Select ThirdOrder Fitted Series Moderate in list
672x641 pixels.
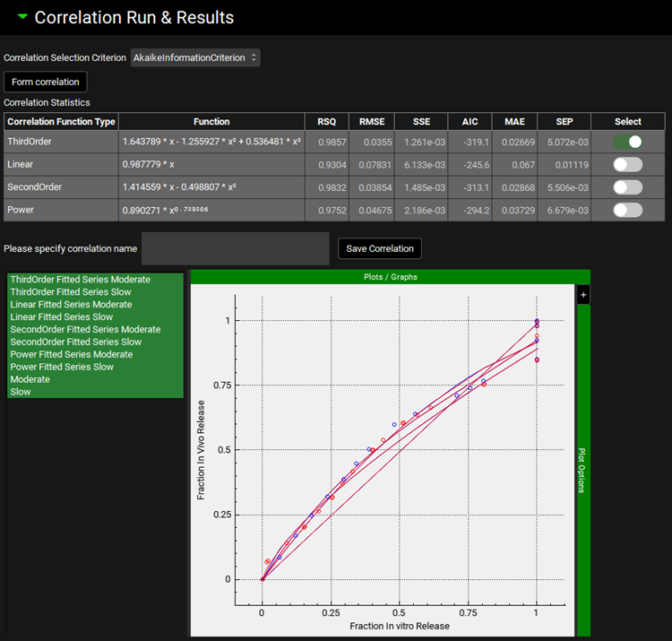(x=80, y=280)
